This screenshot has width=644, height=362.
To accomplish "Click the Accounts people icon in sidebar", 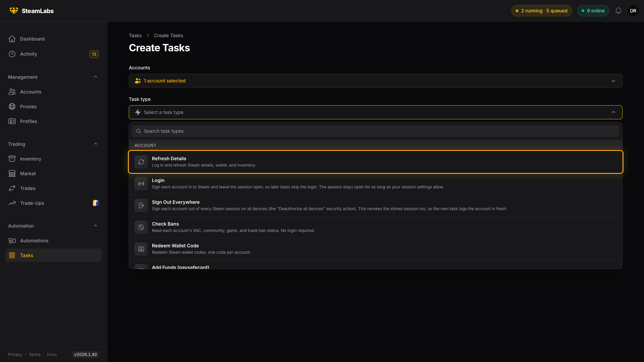I will [12, 92].
